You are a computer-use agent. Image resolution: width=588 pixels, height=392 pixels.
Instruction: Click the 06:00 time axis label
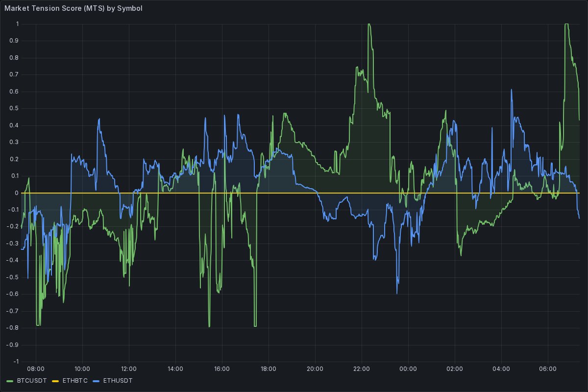(x=548, y=369)
